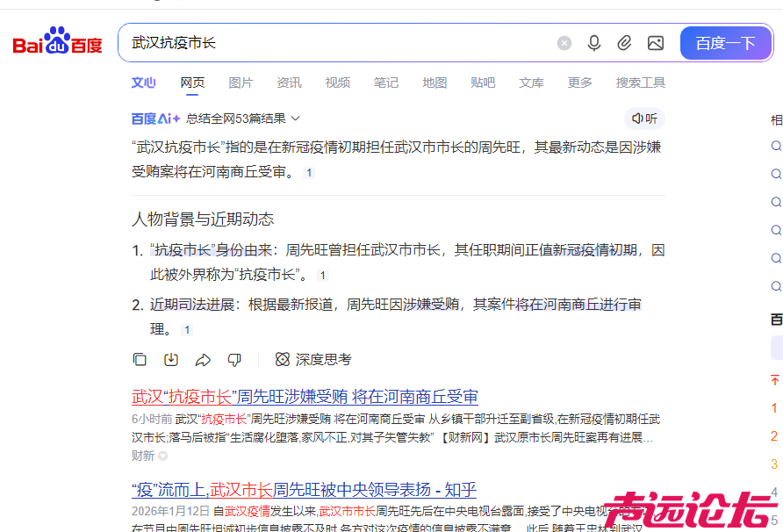Open image search with picture icon
The image size is (783, 532).
coord(656,43)
